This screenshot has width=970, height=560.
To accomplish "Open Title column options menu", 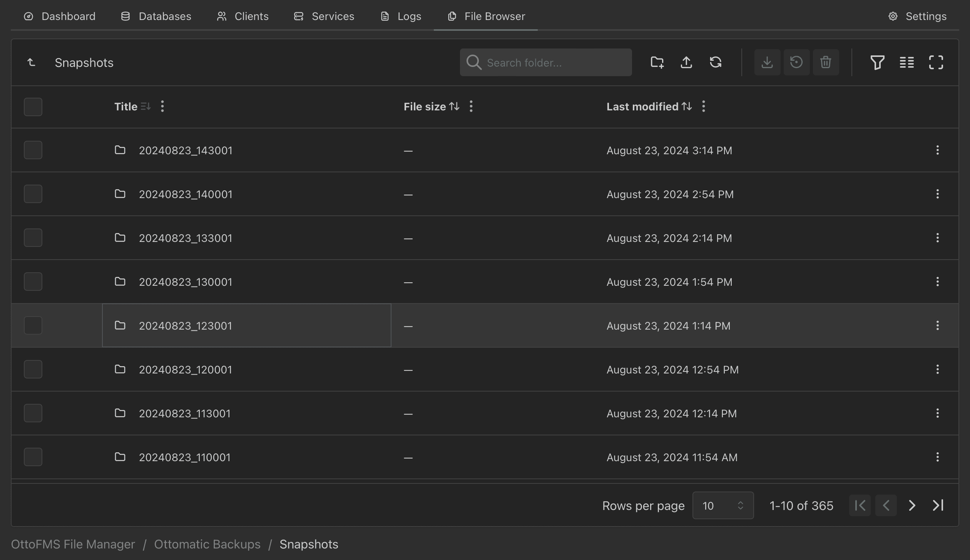I will 162,107.
